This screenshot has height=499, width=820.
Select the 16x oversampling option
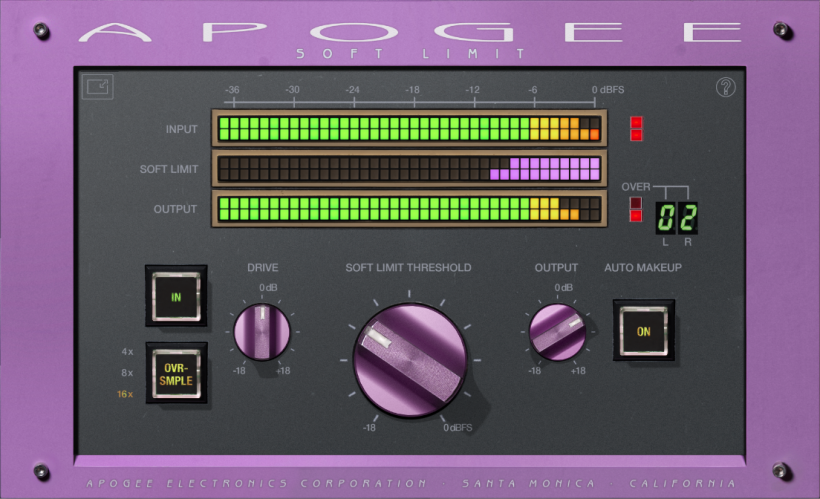coord(126,394)
